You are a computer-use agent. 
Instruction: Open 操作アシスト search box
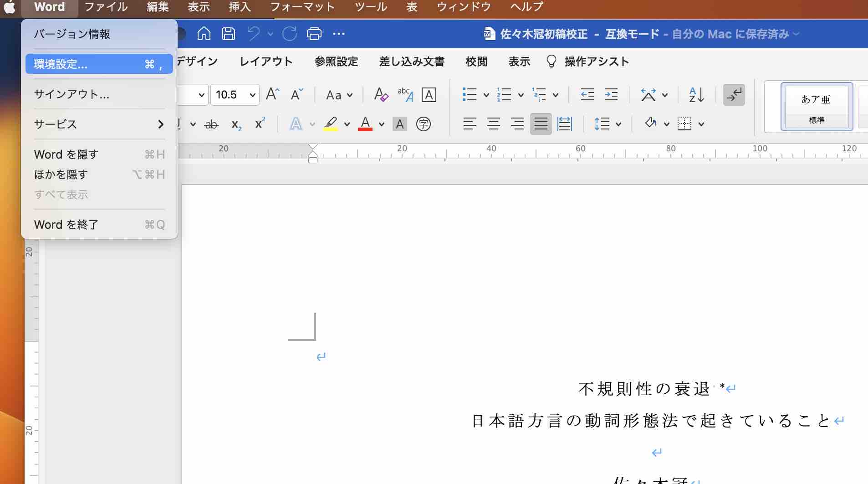click(587, 62)
